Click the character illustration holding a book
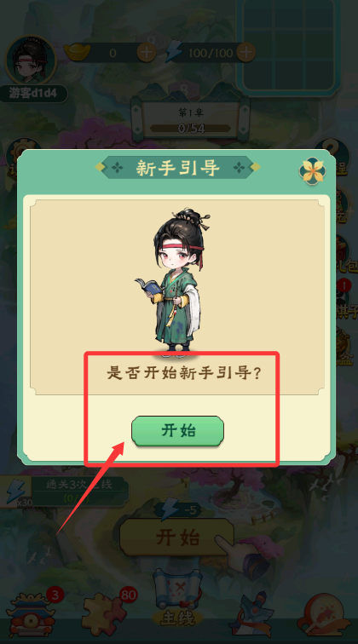Viewport: 358px width, 644px height. [x=173, y=281]
